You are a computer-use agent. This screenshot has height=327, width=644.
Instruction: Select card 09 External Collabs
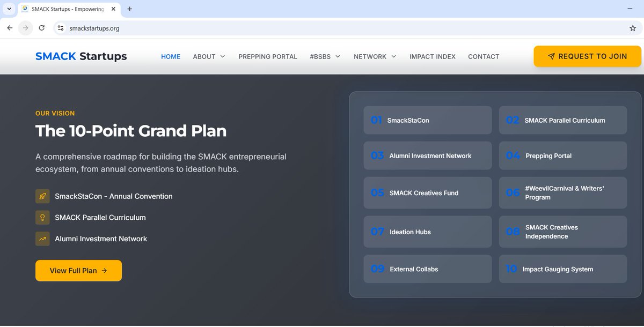coord(428,269)
